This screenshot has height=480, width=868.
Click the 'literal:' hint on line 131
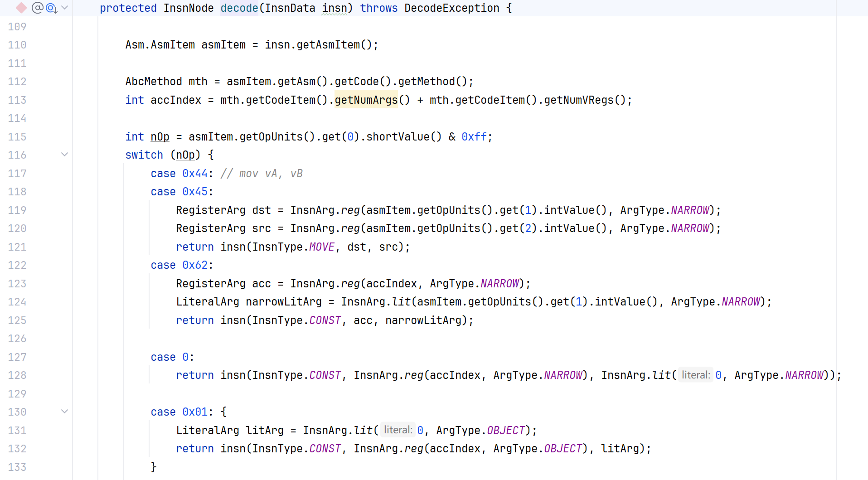398,430
